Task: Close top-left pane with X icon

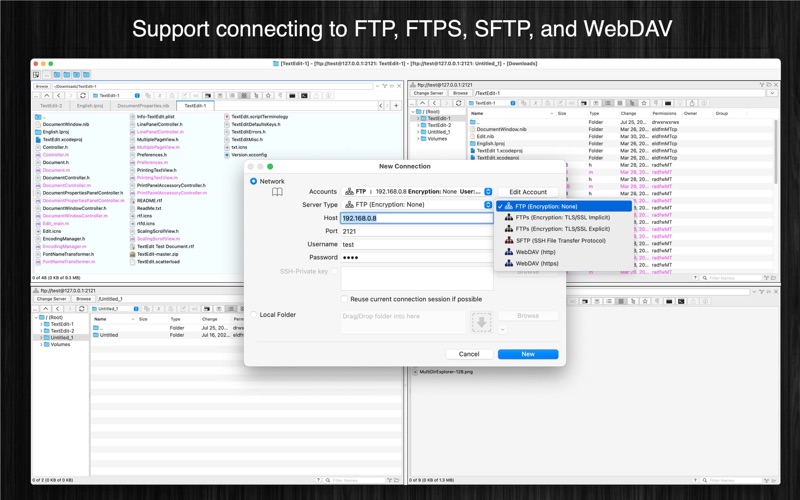Action: (399, 86)
